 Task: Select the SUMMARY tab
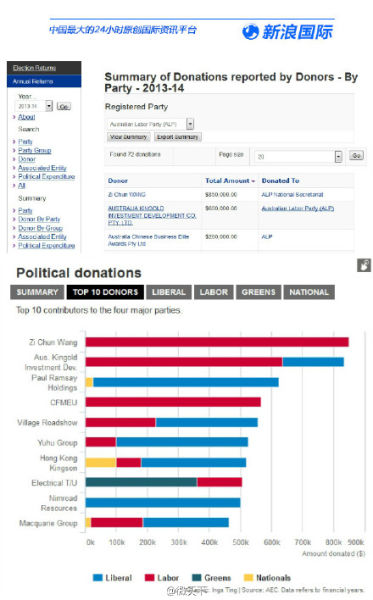click(x=37, y=292)
